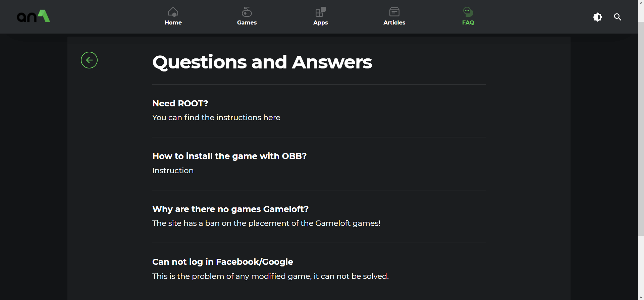
Task: Click the Articles card icon
Action: 394,12
